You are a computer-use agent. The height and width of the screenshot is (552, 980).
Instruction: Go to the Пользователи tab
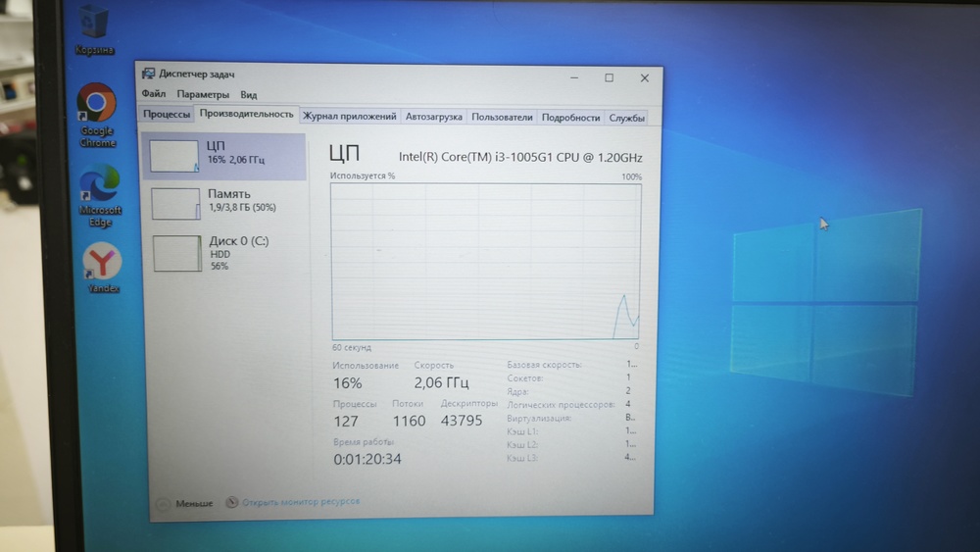click(502, 117)
